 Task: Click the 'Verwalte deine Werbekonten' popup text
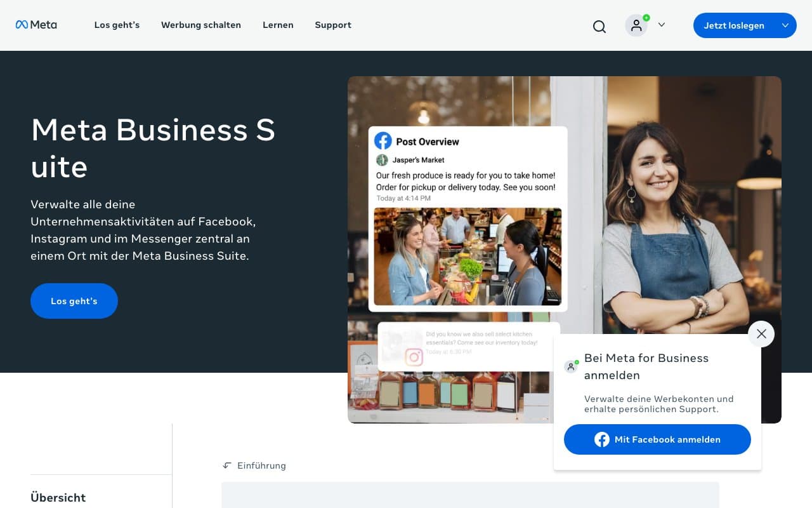tap(658, 404)
